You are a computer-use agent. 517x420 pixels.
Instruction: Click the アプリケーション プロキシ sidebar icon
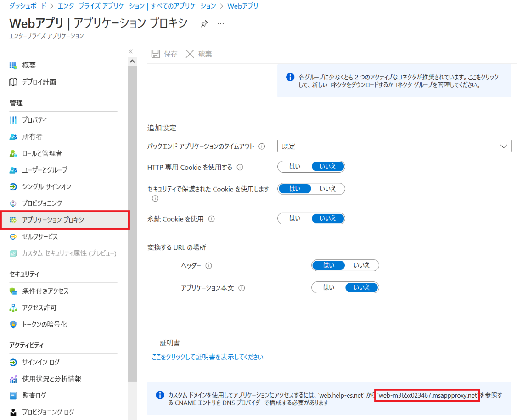(x=13, y=220)
